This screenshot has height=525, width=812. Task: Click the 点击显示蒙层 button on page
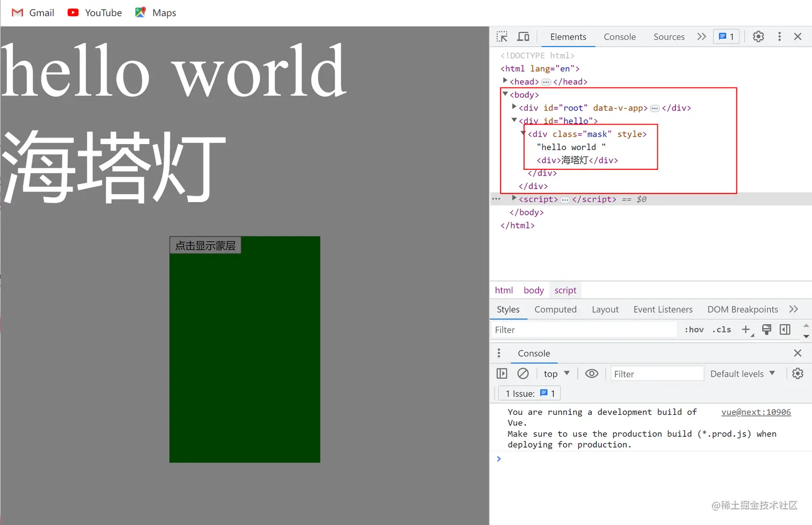[205, 245]
